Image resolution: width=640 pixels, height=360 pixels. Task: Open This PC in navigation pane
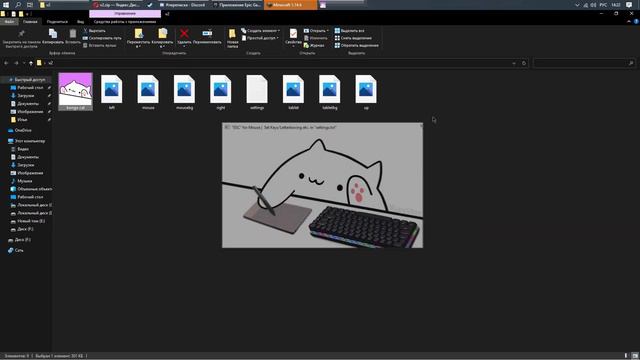tap(27, 141)
